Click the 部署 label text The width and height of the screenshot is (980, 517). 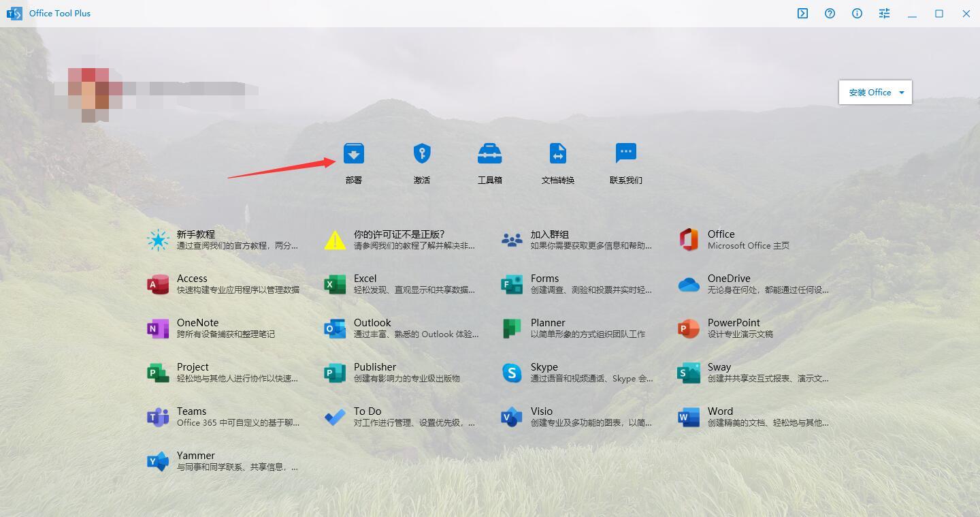(354, 181)
